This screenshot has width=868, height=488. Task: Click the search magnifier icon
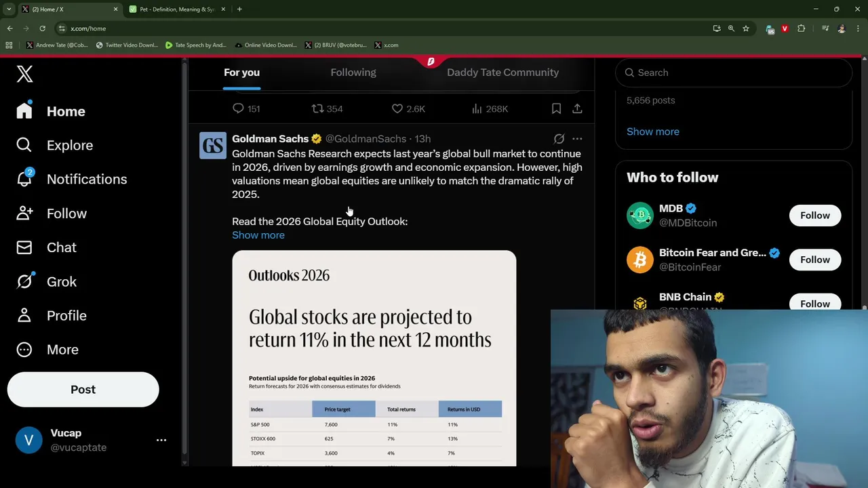point(629,73)
